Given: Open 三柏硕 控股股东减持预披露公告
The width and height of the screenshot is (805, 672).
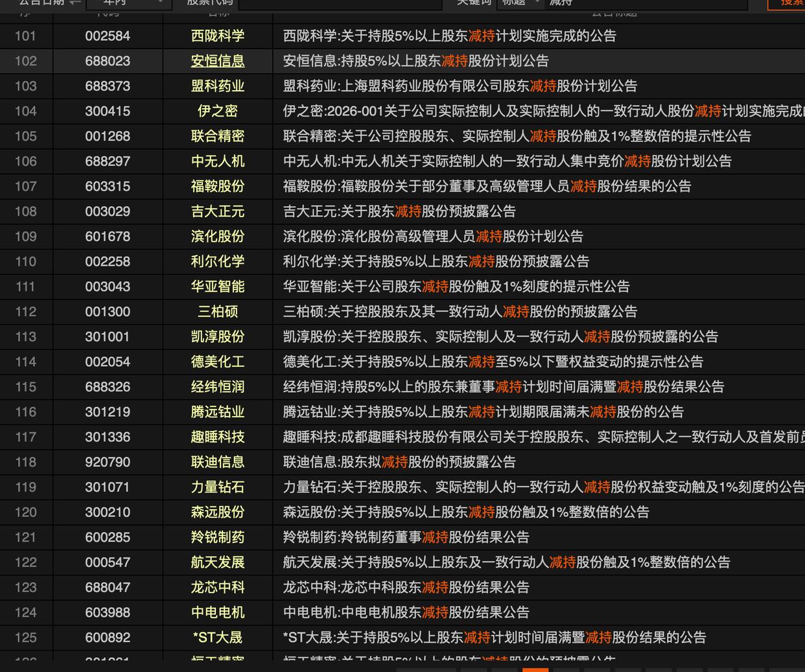Looking at the screenshot, I should 460,312.
